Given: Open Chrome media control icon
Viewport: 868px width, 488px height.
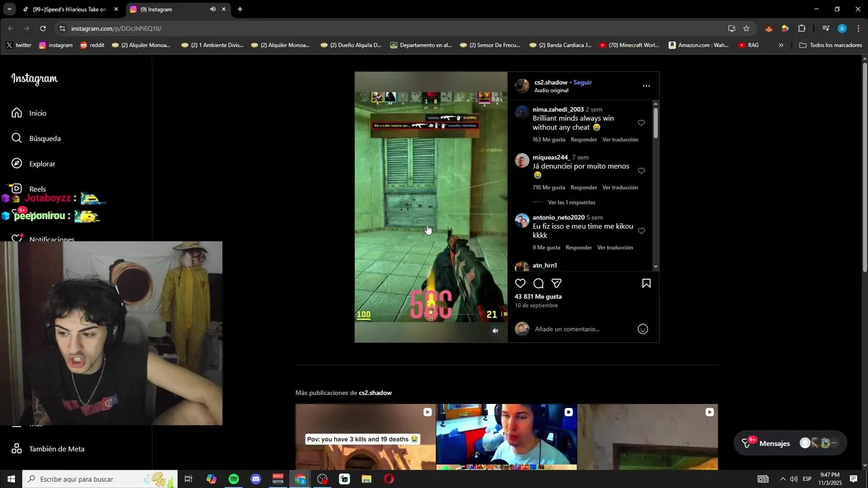Looking at the screenshot, I should [x=825, y=28].
